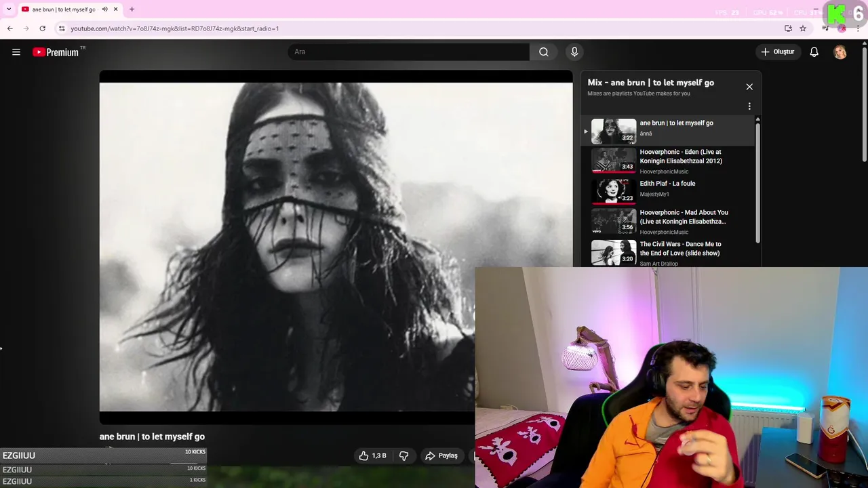Open the account avatar menu
Screen dimensions: 868x488
tap(840, 52)
